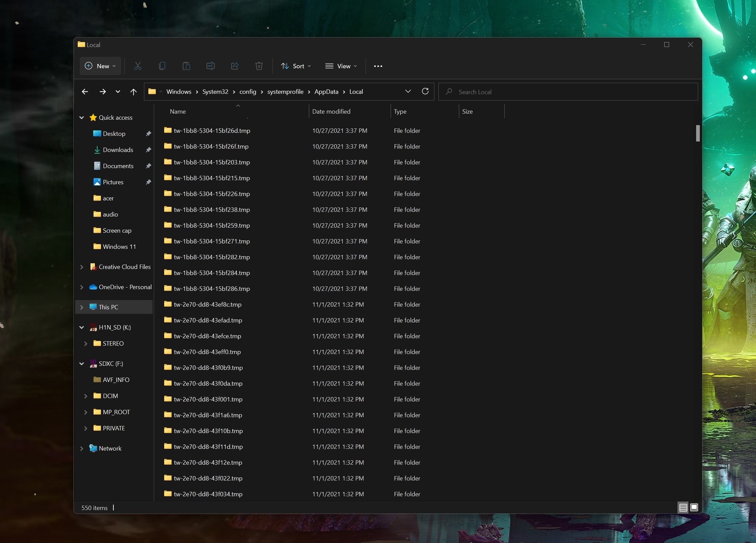756x543 pixels.
Task: Refresh the current folder view
Action: click(x=425, y=91)
